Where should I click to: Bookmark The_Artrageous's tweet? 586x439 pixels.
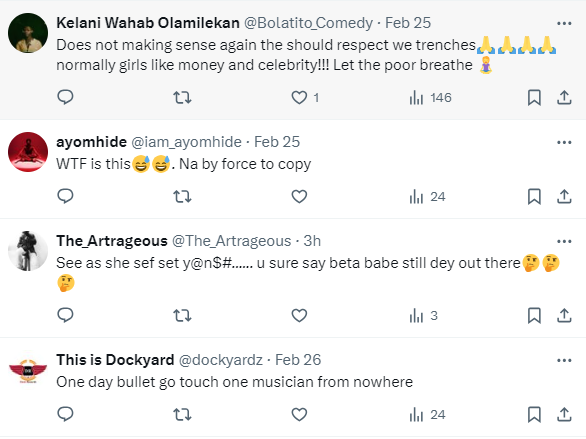pos(534,316)
